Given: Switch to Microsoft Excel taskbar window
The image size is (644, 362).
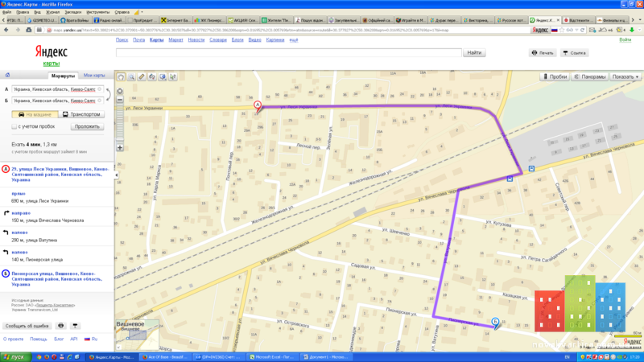Looking at the screenshot, I should tap(272, 357).
